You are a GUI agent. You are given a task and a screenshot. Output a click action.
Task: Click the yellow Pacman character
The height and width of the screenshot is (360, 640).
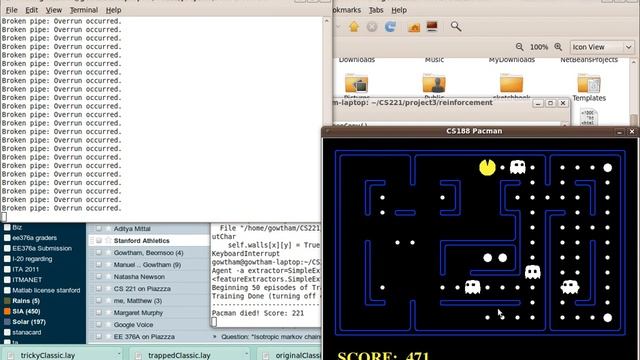tap(487, 167)
